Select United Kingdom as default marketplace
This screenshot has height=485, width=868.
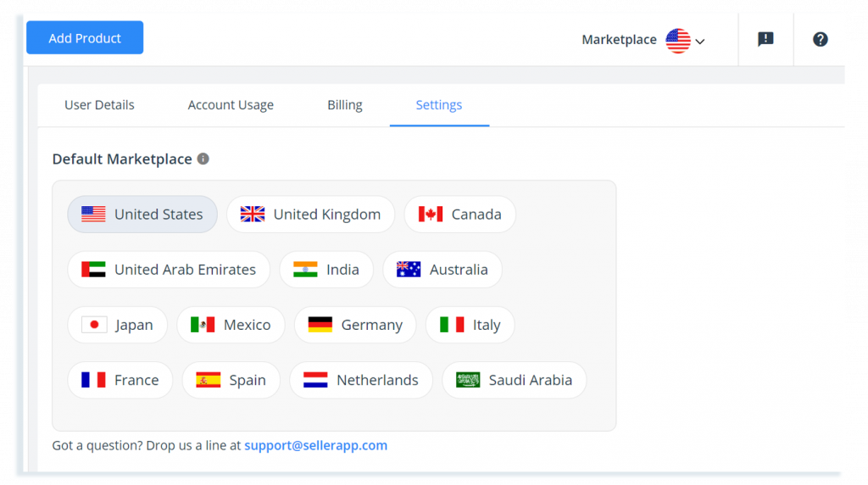pyautogui.click(x=310, y=215)
